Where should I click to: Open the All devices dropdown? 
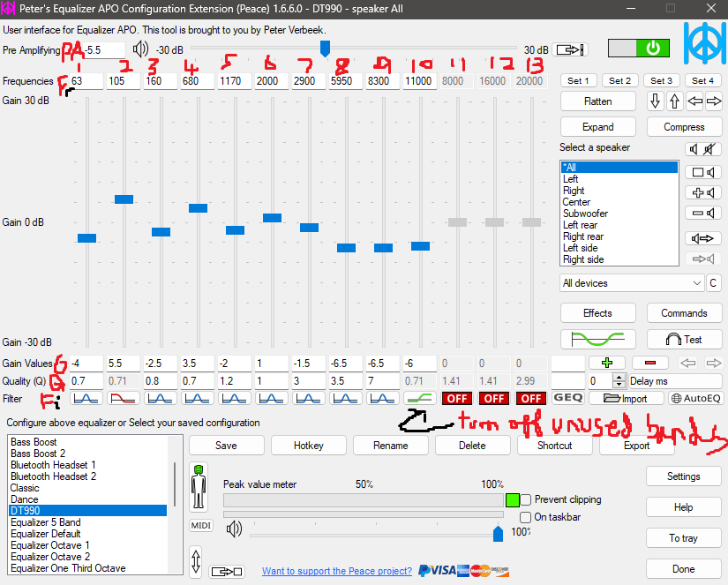(x=632, y=282)
